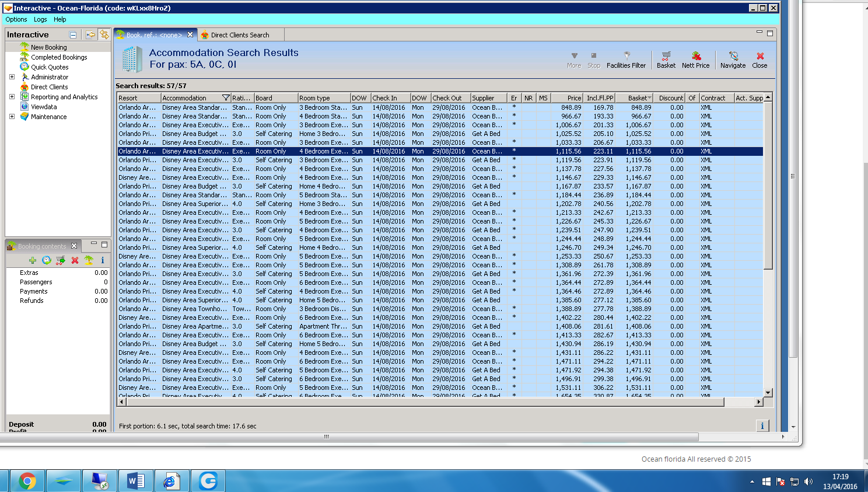Open the More dropdown in the results toolbar
Screen dimensions: 868x492
pos(574,60)
